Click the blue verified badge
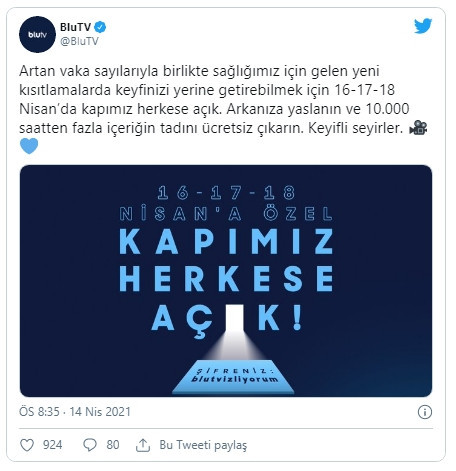This screenshot has height=471, width=456. [x=100, y=27]
